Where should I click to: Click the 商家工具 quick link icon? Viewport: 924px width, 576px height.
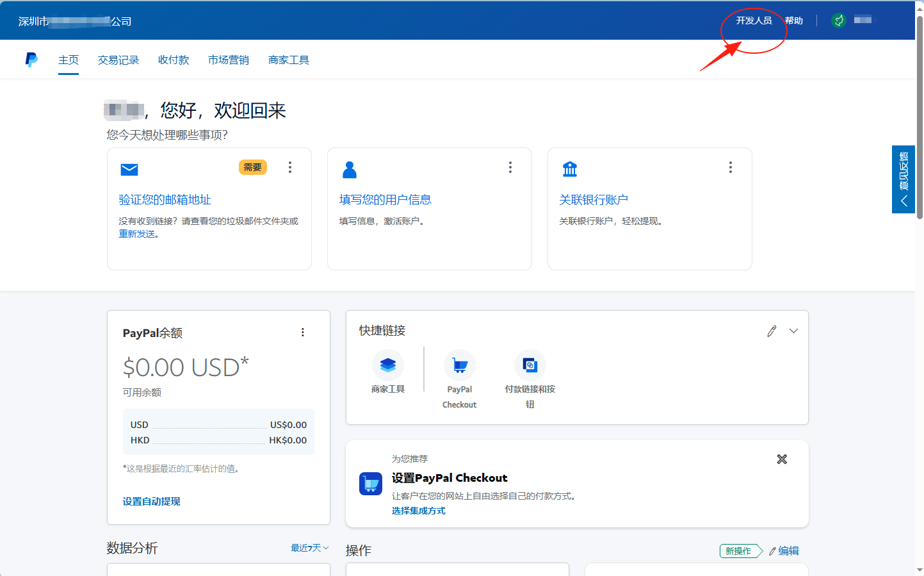tap(388, 365)
